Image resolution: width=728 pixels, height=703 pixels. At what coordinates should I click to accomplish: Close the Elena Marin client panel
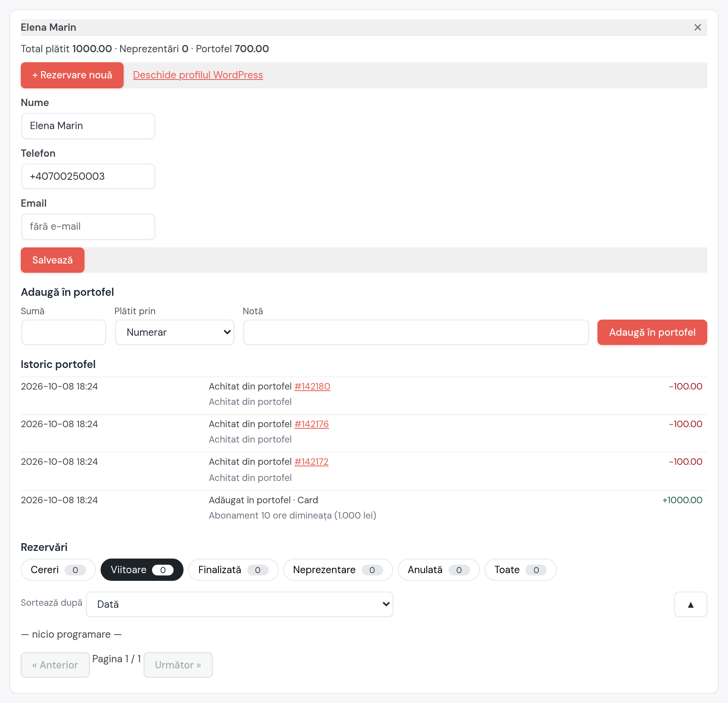click(698, 27)
